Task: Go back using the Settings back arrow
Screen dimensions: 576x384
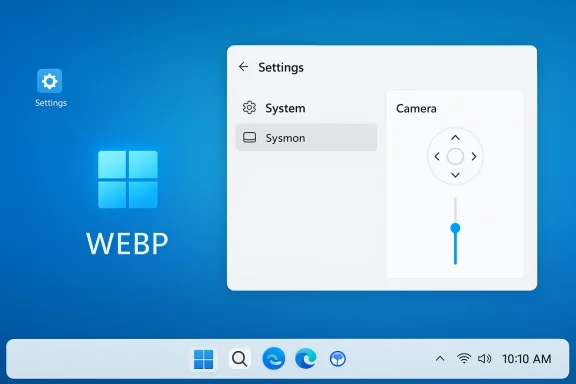Action: pyautogui.click(x=243, y=67)
